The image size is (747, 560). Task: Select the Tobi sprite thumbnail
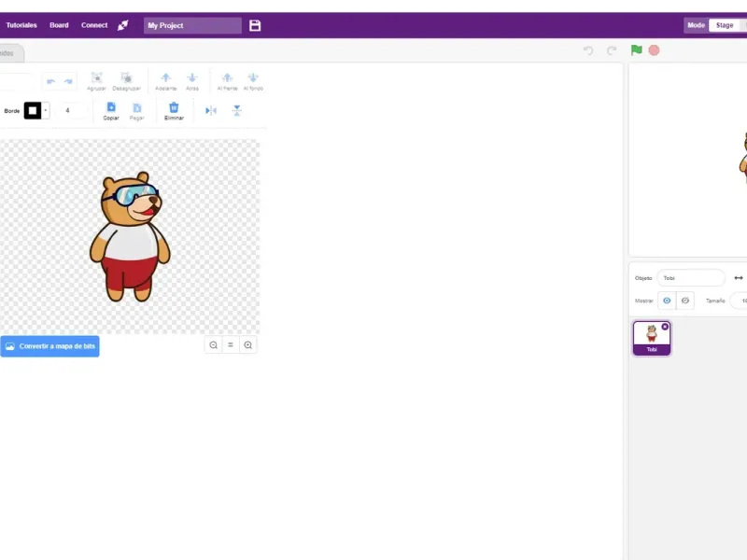click(x=652, y=339)
